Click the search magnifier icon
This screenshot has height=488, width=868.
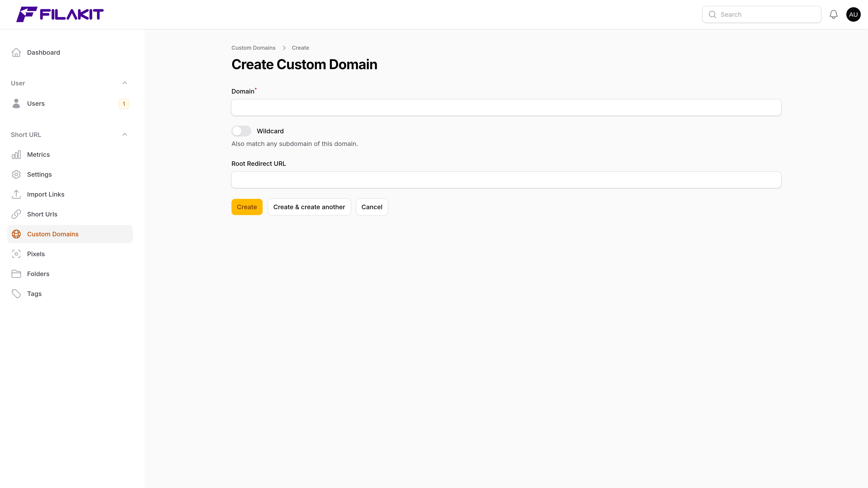click(712, 14)
